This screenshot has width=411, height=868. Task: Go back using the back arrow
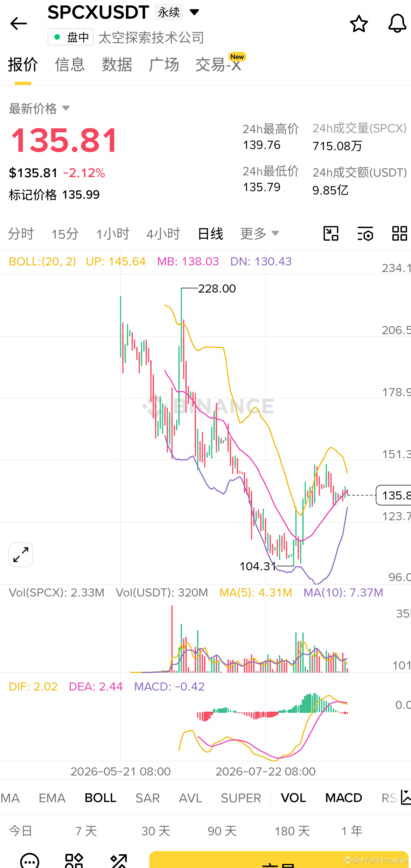click(18, 24)
